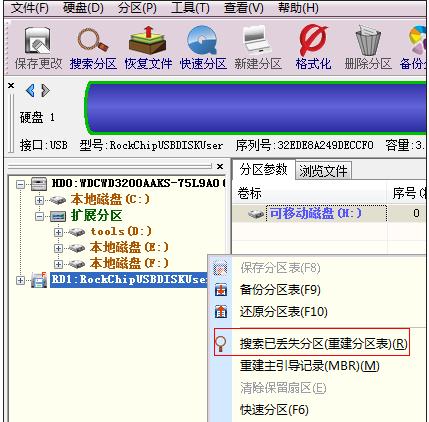Select 扩展分区 in the disk tree
The height and width of the screenshot is (422, 429).
click(96, 216)
